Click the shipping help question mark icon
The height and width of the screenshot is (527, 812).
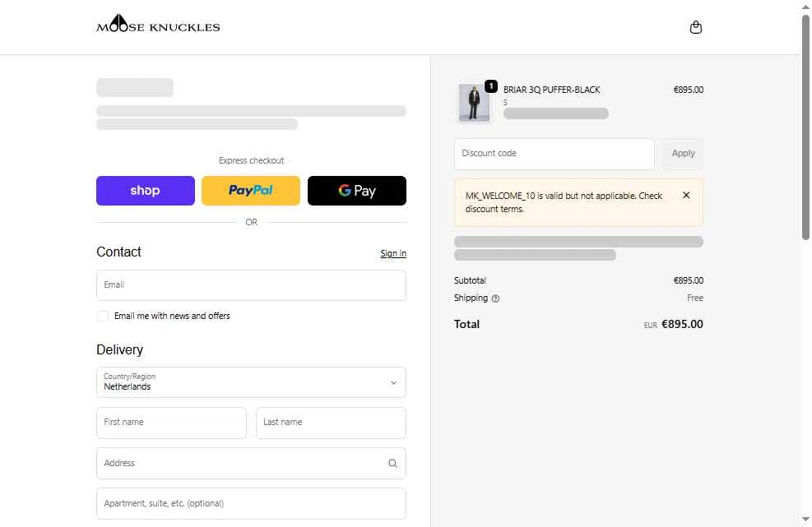click(x=495, y=298)
